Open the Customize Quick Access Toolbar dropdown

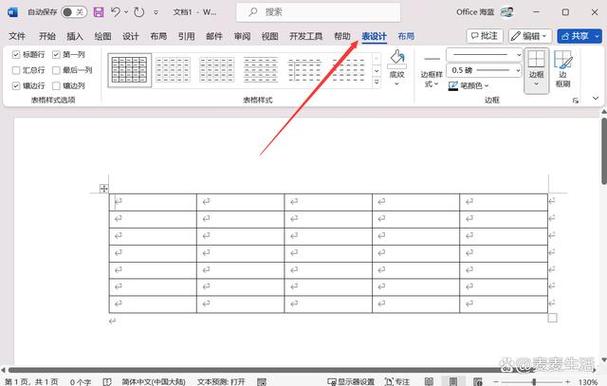[156, 12]
